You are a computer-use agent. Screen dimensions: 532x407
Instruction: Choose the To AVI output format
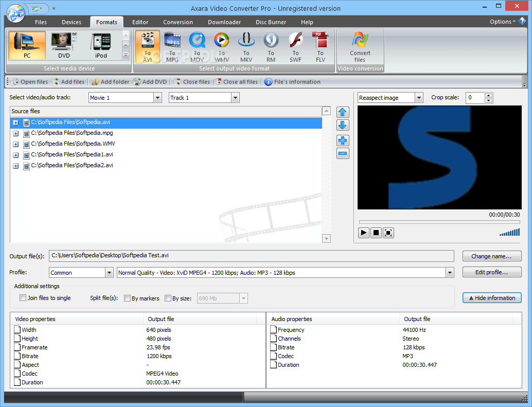tap(148, 47)
